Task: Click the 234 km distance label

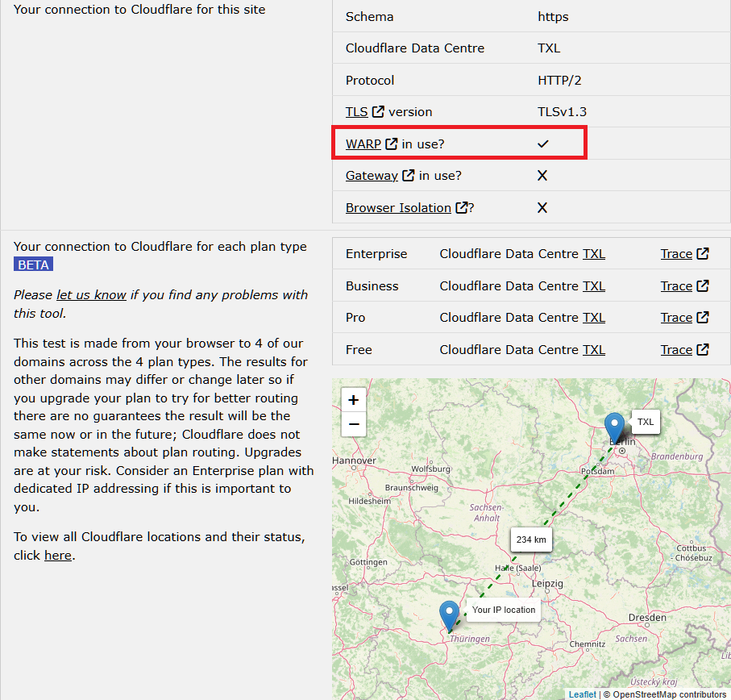Action: point(531,540)
